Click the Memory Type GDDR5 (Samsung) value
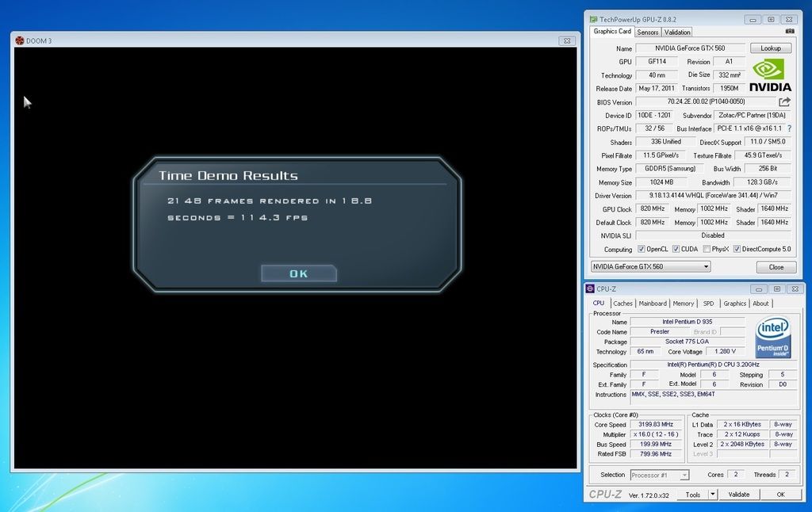 (669, 169)
